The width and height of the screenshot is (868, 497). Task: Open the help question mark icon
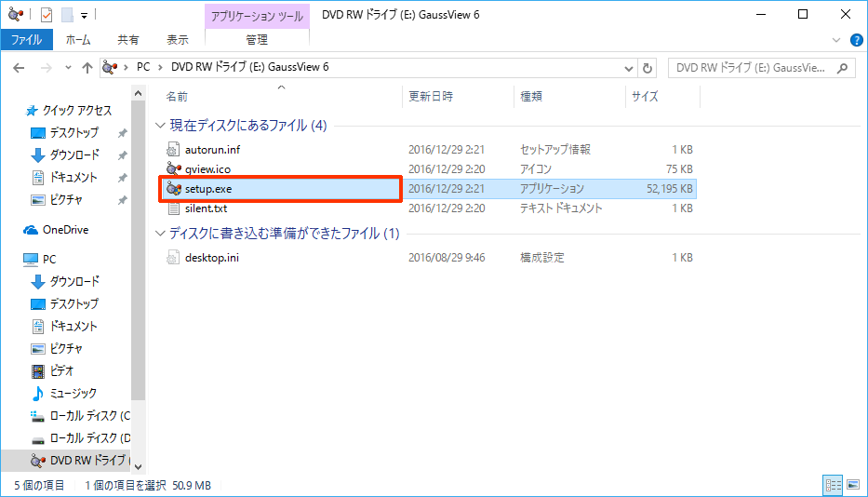pyautogui.click(x=856, y=40)
